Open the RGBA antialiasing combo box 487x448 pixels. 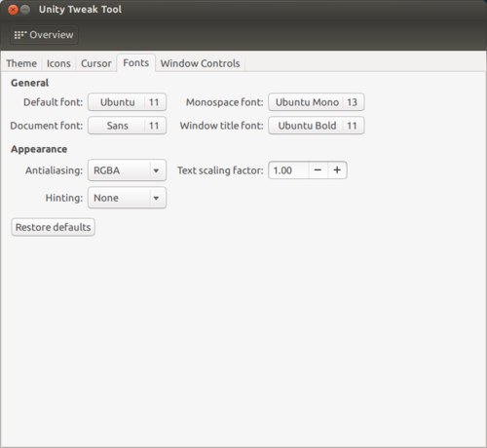click(127, 170)
